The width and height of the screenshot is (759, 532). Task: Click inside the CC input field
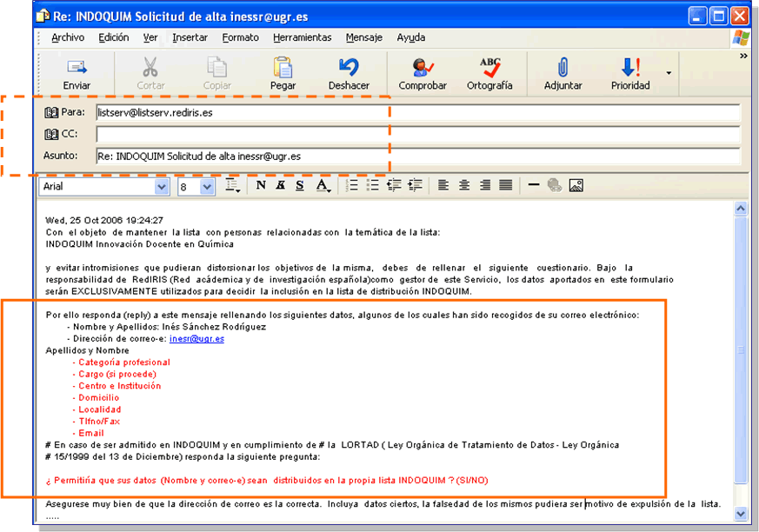click(x=417, y=135)
